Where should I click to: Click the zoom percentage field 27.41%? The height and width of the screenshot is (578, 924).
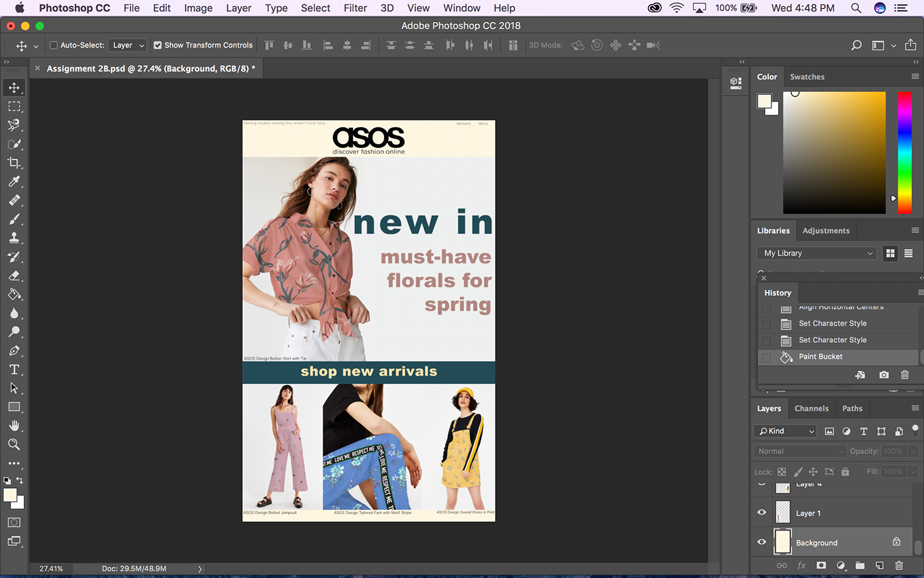51,569
